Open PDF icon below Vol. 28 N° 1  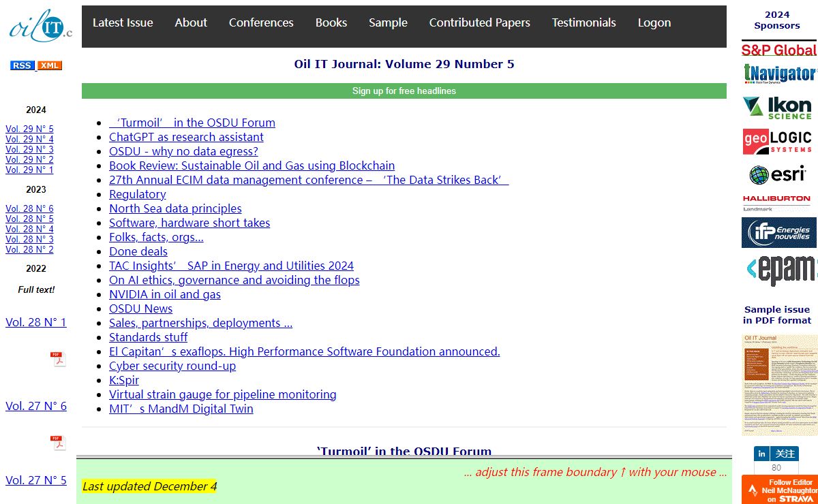(59, 359)
